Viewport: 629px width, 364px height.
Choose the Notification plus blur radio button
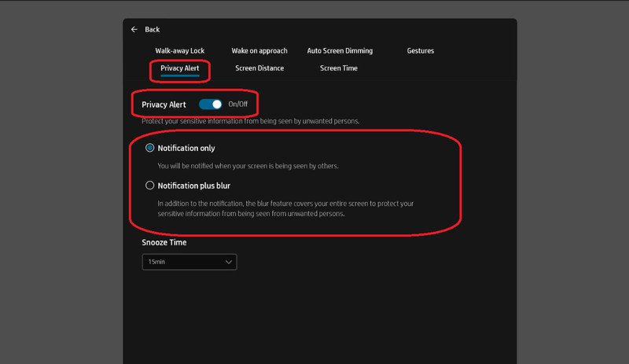click(x=149, y=186)
